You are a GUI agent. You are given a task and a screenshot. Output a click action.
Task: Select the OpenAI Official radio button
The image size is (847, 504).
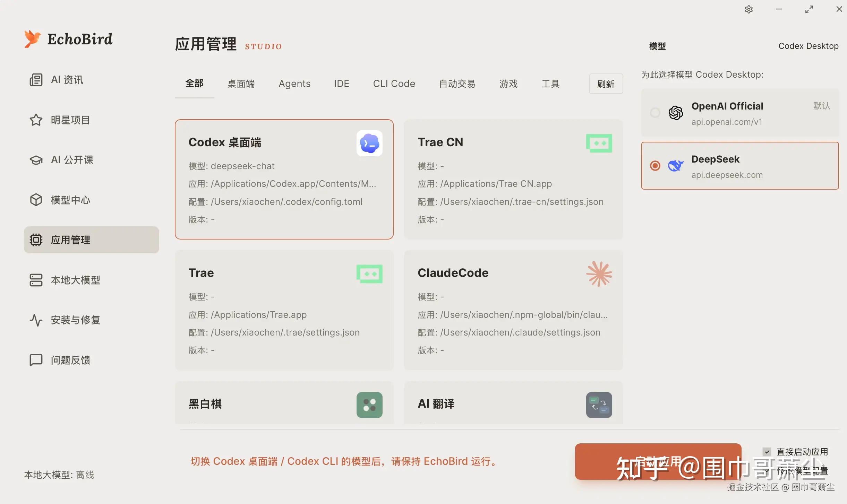655,113
